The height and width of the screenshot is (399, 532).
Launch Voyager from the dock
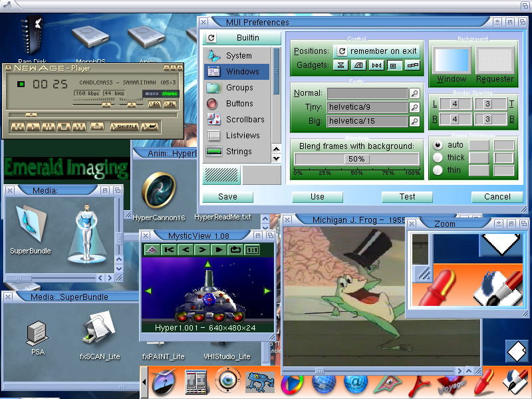point(451,384)
